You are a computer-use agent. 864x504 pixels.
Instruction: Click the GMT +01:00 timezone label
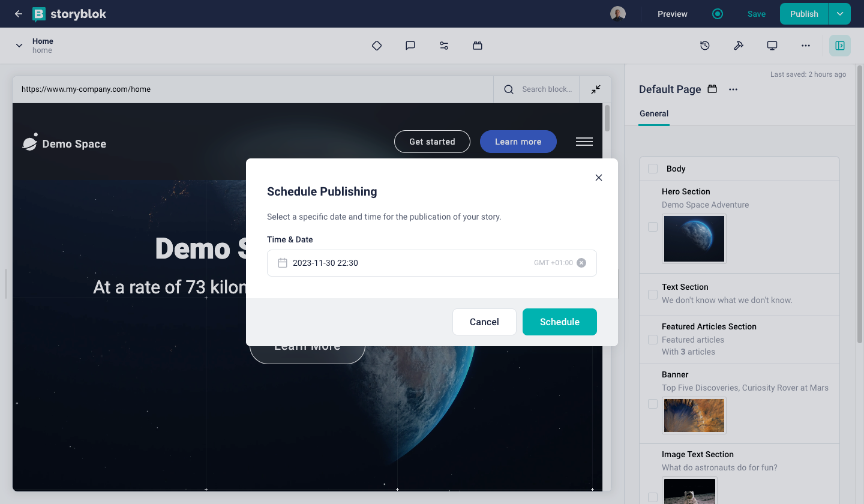553,263
